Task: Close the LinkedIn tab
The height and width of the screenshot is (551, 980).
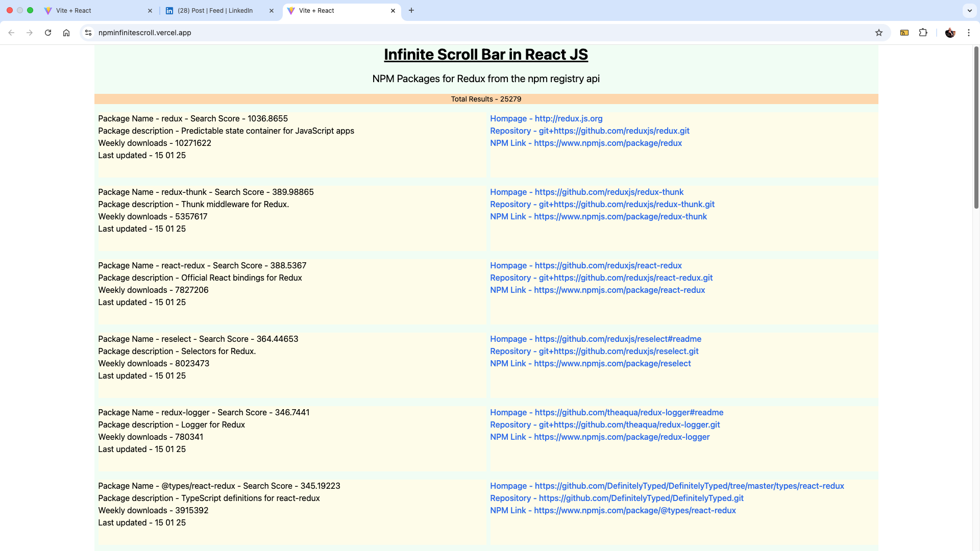Action: [x=272, y=11]
